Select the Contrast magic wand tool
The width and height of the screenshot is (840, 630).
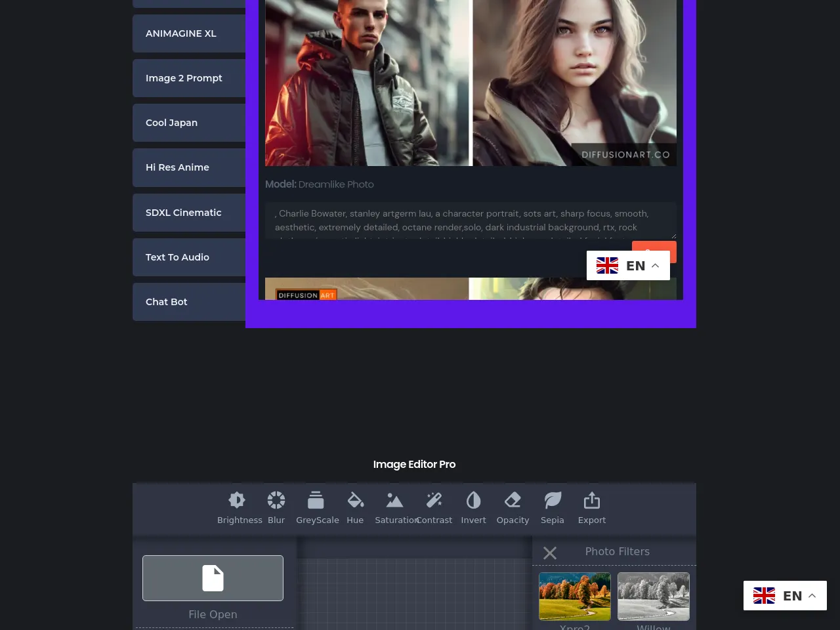(434, 501)
